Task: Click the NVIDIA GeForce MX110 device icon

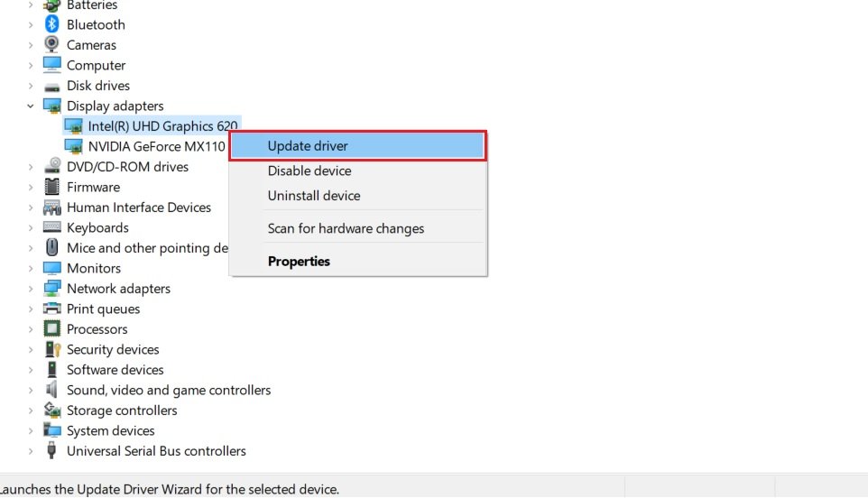Action: pyautogui.click(x=73, y=146)
